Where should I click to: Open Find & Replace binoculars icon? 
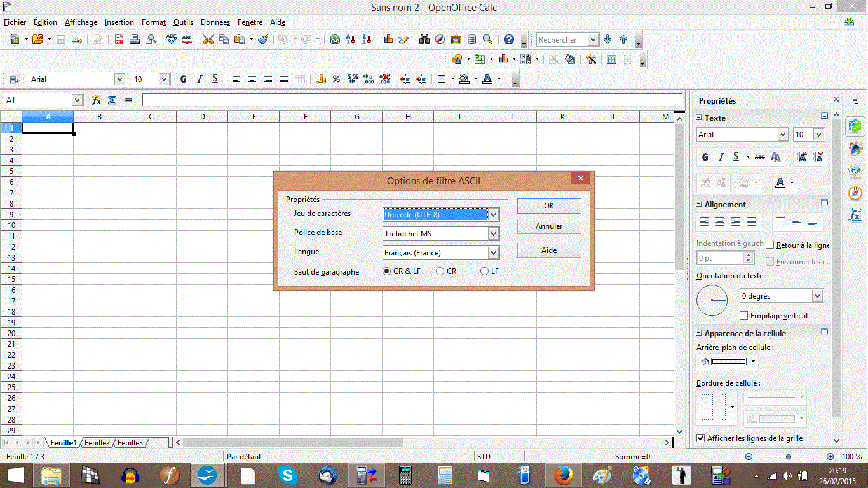tap(424, 39)
